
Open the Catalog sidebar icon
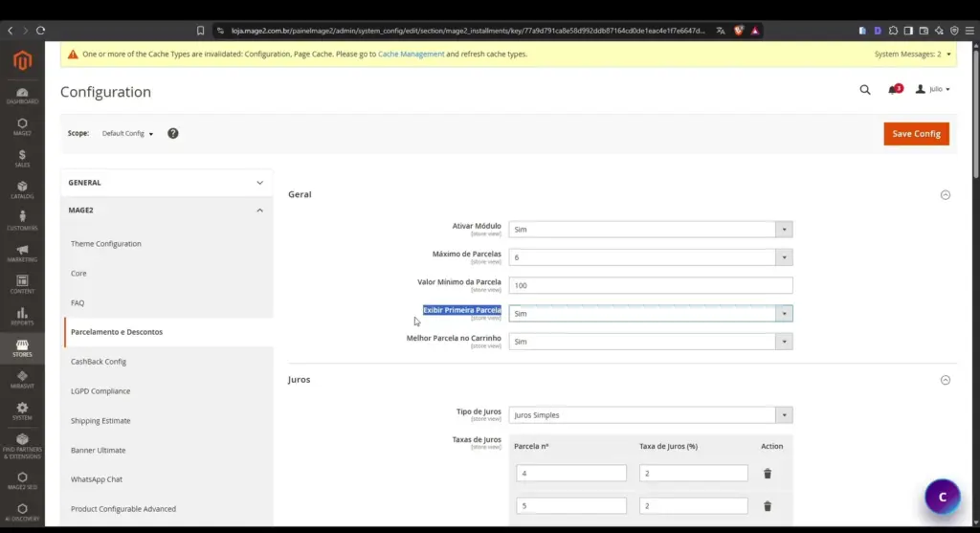[23, 190]
